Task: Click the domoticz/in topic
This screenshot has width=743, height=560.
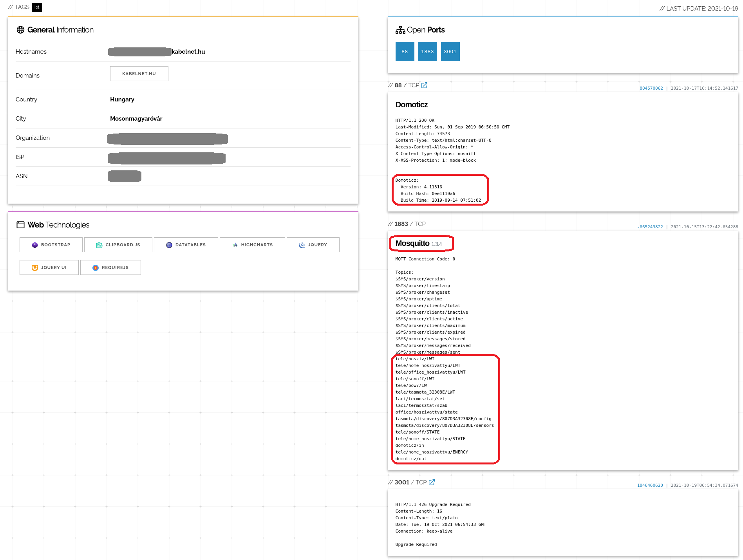Action: (x=410, y=445)
